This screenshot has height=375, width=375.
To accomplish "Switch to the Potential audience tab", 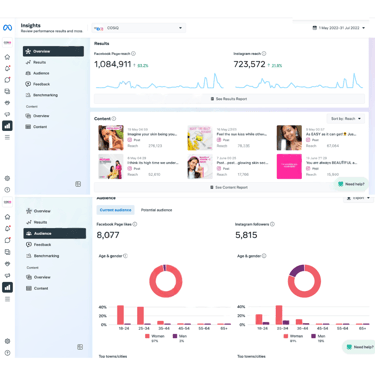I will tap(157, 210).
